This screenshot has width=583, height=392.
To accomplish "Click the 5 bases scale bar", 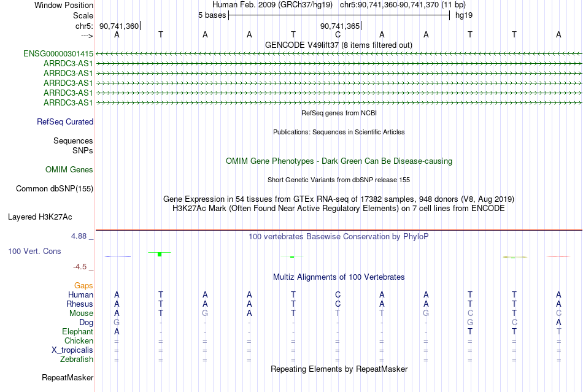I will [x=339, y=15].
